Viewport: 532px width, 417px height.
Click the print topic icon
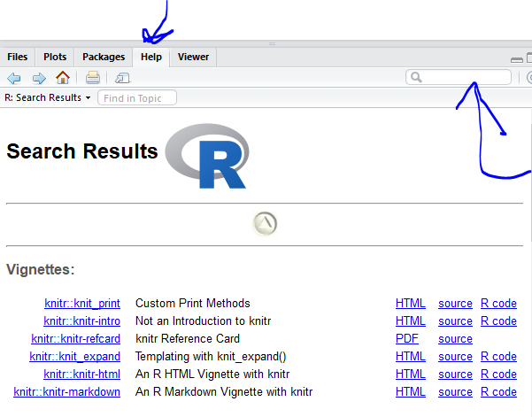click(92, 78)
